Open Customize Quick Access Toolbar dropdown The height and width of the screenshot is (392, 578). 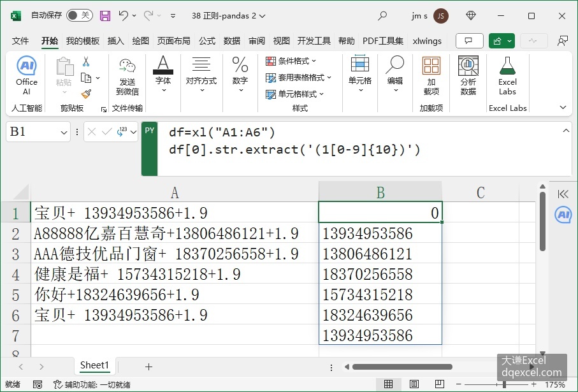[x=173, y=15]
